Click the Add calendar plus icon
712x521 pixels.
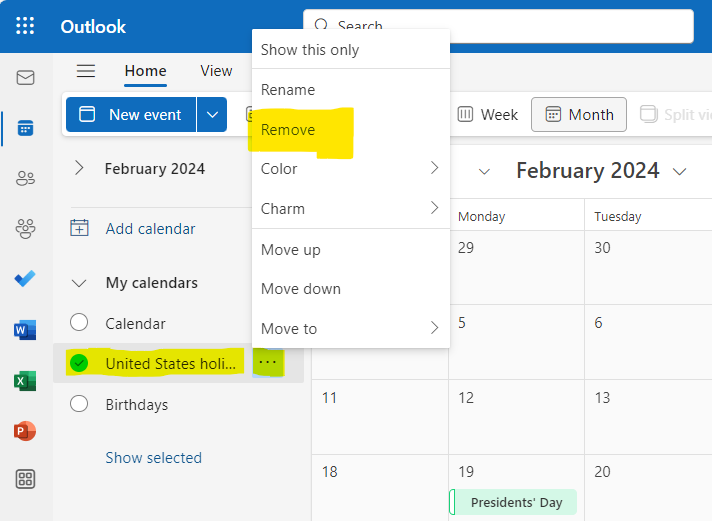click(x=79, y=228)
